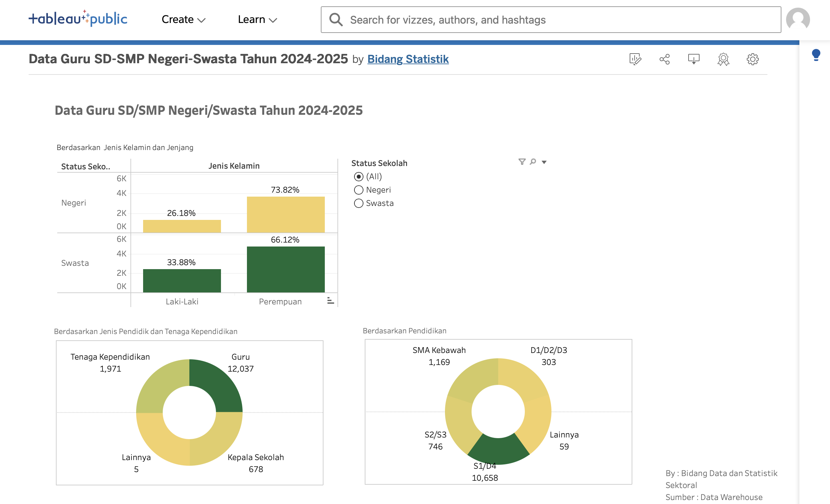
Task: Open the Bidang Statistik author link
Action: 408,59
